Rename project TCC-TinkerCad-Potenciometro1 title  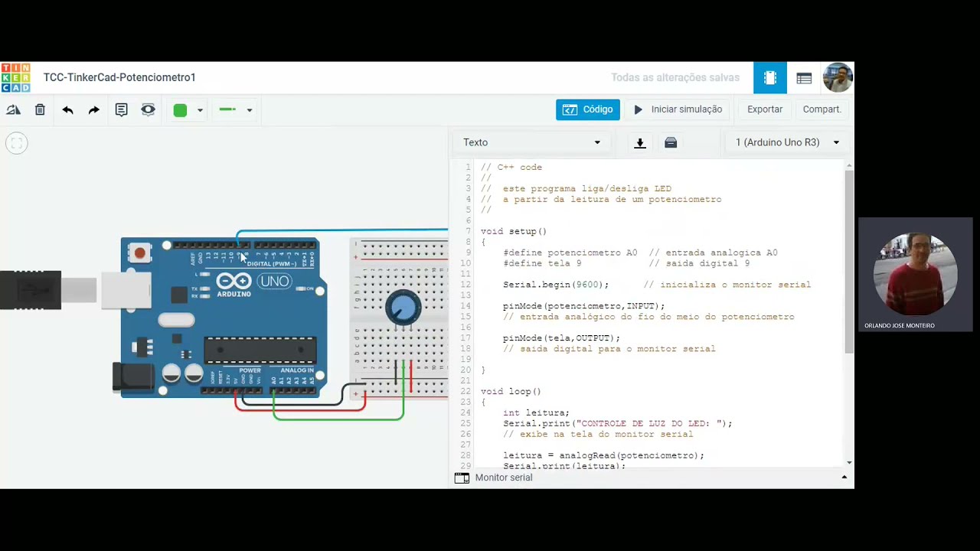pos(119,77)
